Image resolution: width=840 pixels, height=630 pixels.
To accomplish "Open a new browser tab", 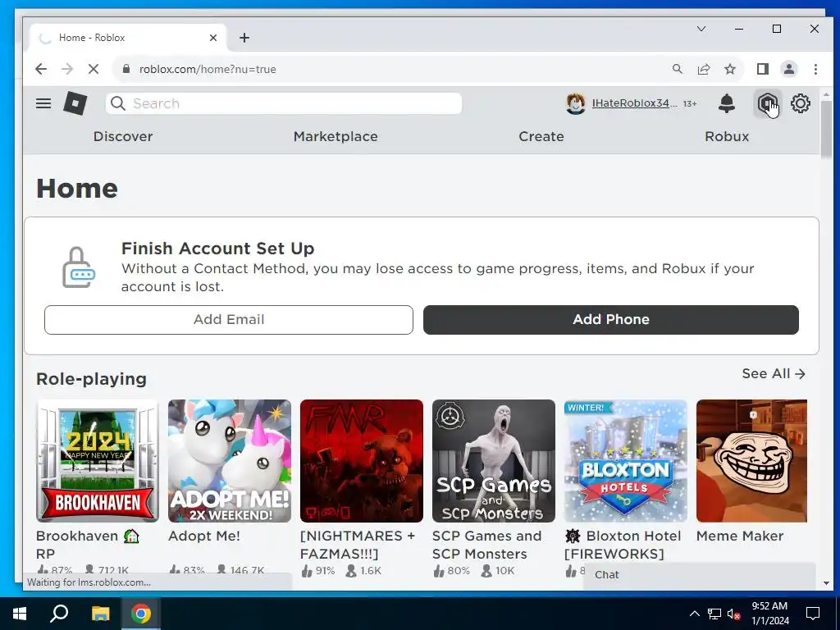I will point(244,38).
